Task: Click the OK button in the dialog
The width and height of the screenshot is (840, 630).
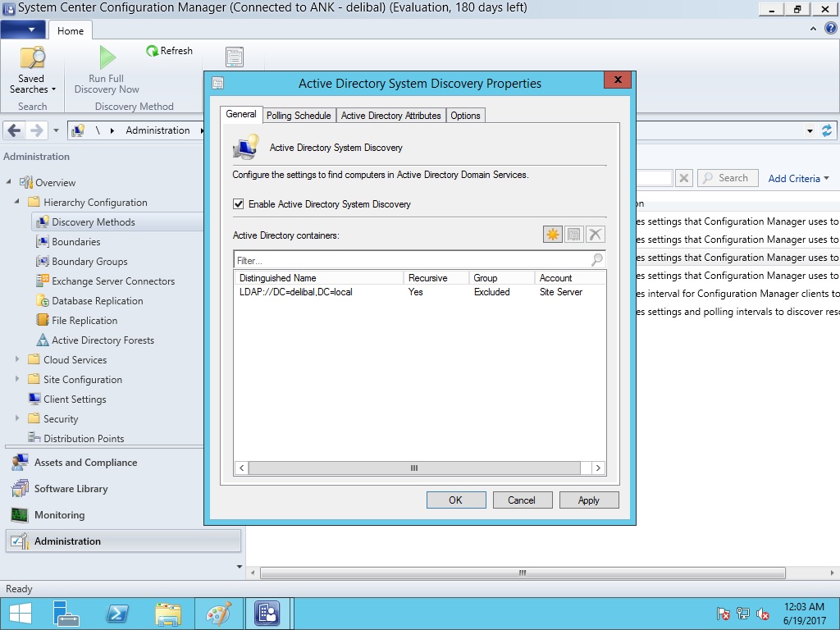Action: click(x=455, y=500)
